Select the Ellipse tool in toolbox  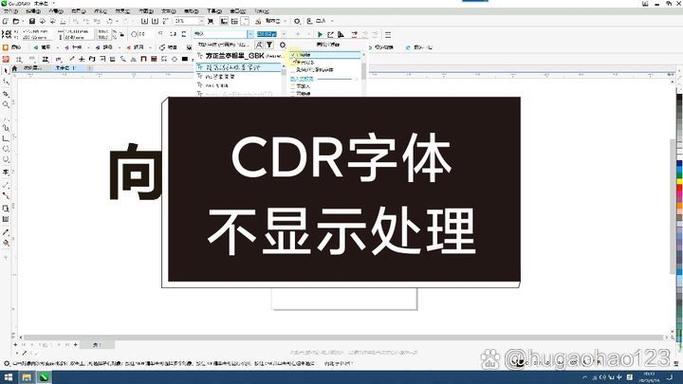[6, 149]
